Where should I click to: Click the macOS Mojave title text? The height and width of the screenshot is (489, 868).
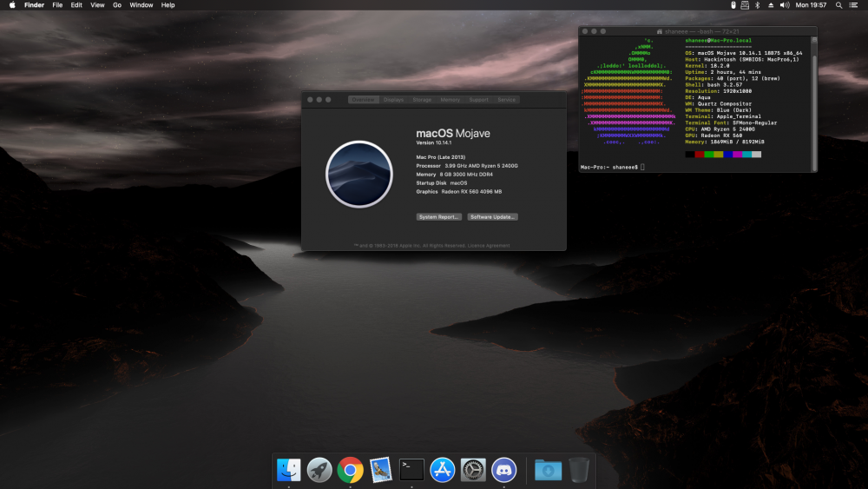(453, 134)
